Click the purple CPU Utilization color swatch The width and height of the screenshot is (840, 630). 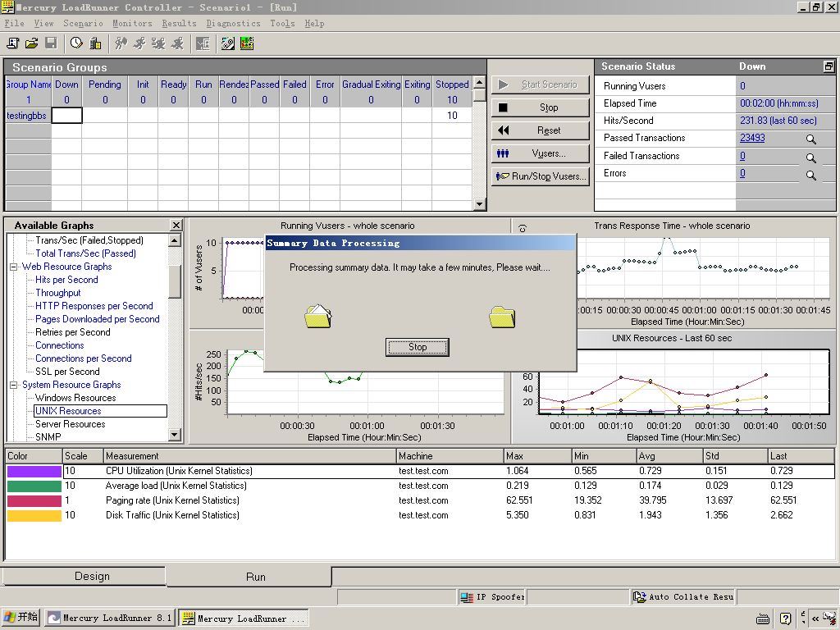point(34,472)
